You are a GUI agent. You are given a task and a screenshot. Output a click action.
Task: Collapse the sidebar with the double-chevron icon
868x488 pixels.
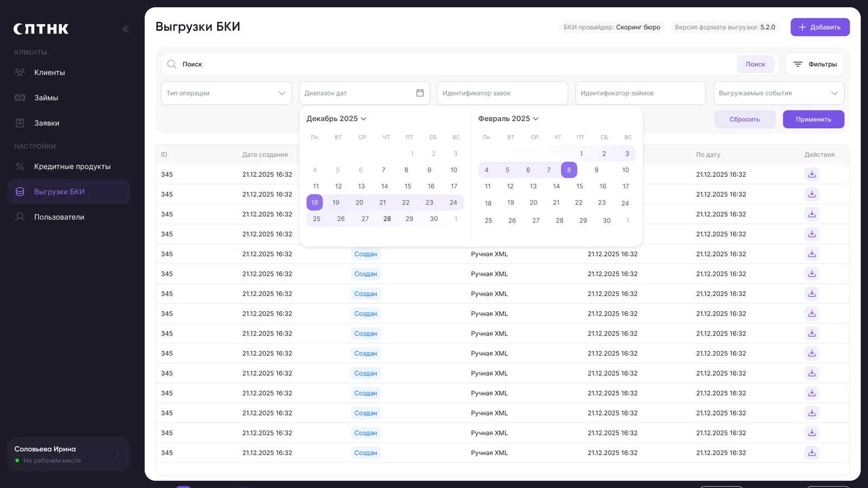click(x=125, y=29)
